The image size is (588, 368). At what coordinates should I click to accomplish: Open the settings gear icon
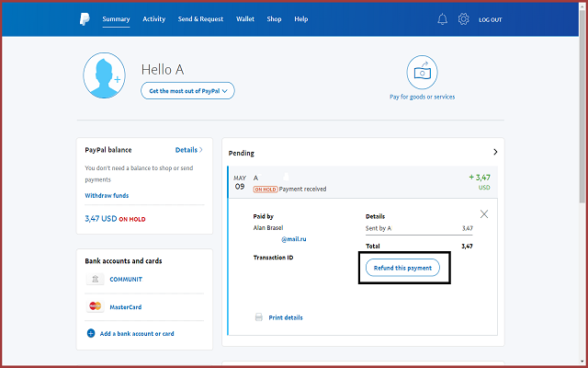coord(463,19)
